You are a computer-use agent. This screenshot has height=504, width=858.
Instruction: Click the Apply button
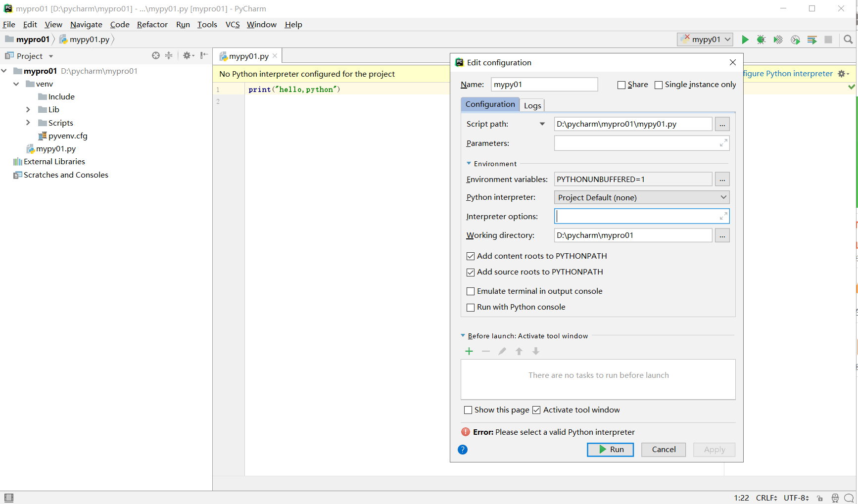(715, 450)
